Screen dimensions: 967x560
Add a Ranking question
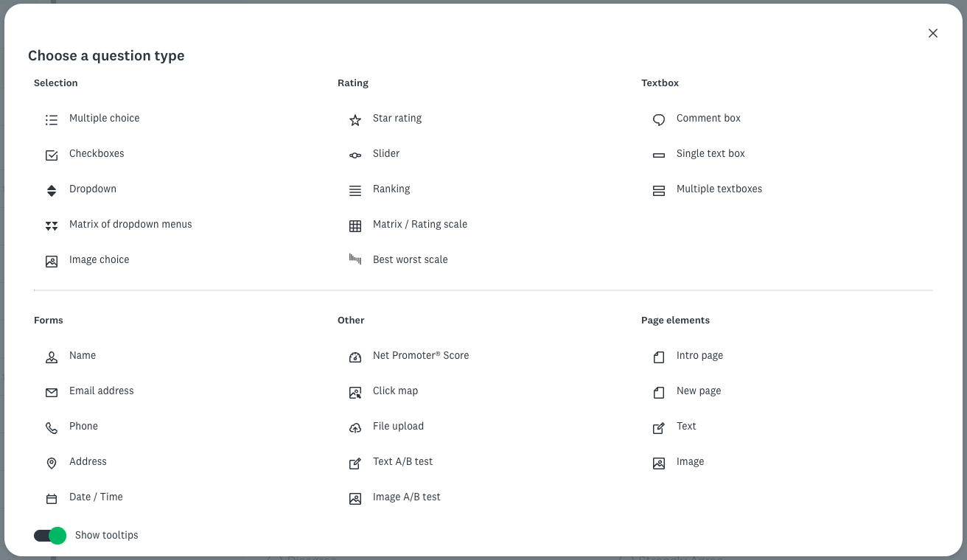[391, 189]
